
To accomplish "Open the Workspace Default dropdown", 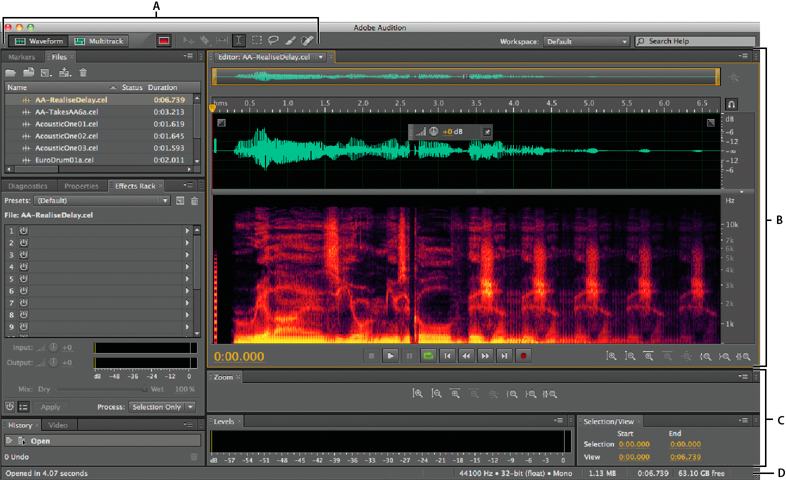I will [586, 42].
